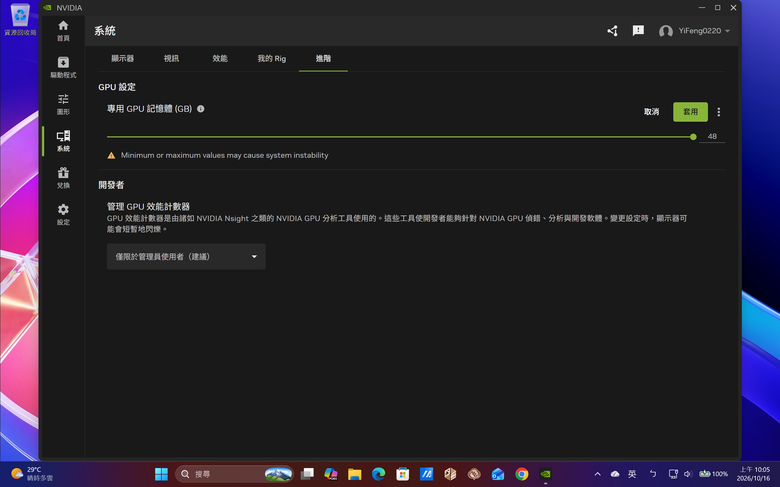Open the 首頁 home page in sidebar

click(x=63, y=30)
